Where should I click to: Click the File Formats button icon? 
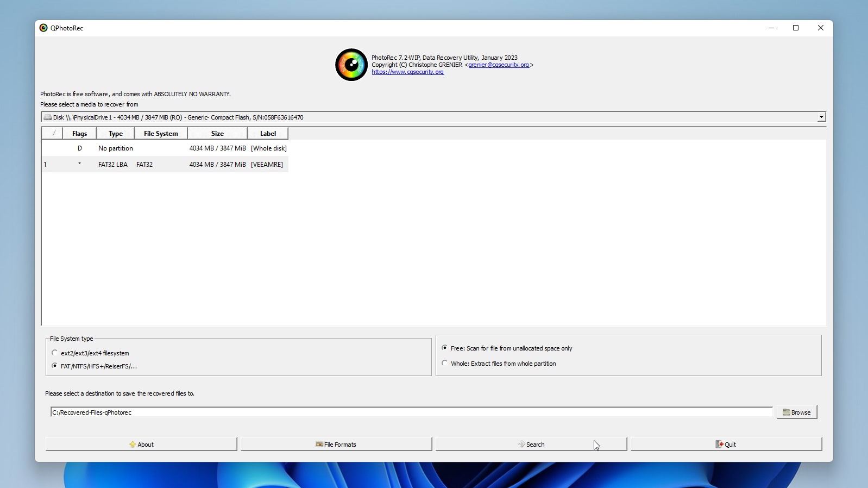(319, 445)
